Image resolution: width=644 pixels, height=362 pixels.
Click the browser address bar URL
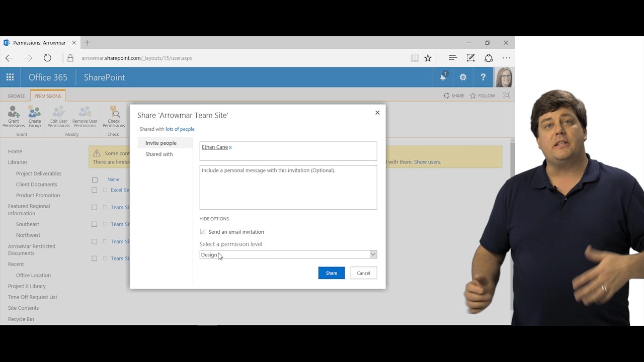(137, 58)
